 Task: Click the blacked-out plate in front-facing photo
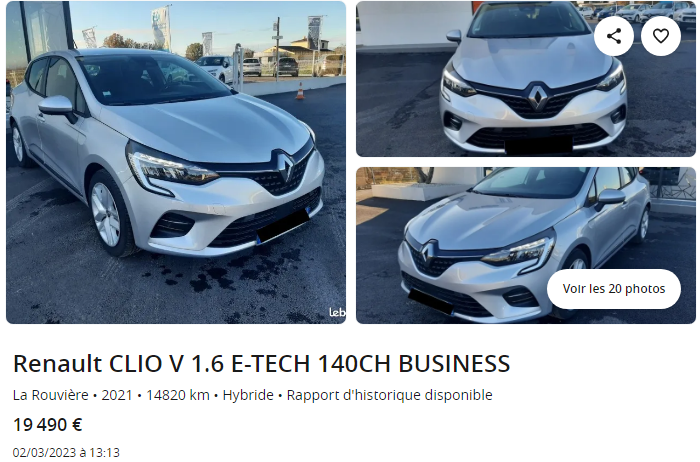tap(539, 146)
